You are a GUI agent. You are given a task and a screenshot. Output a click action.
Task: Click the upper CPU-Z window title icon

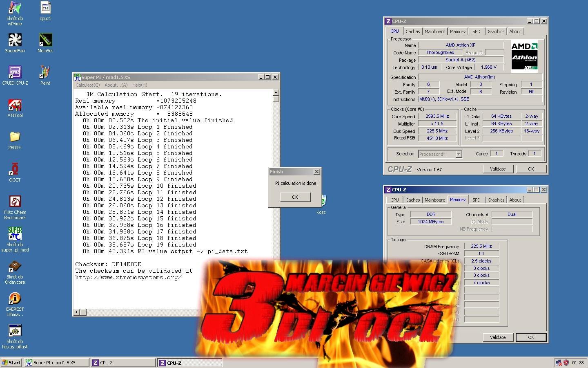tap(388, 21)
